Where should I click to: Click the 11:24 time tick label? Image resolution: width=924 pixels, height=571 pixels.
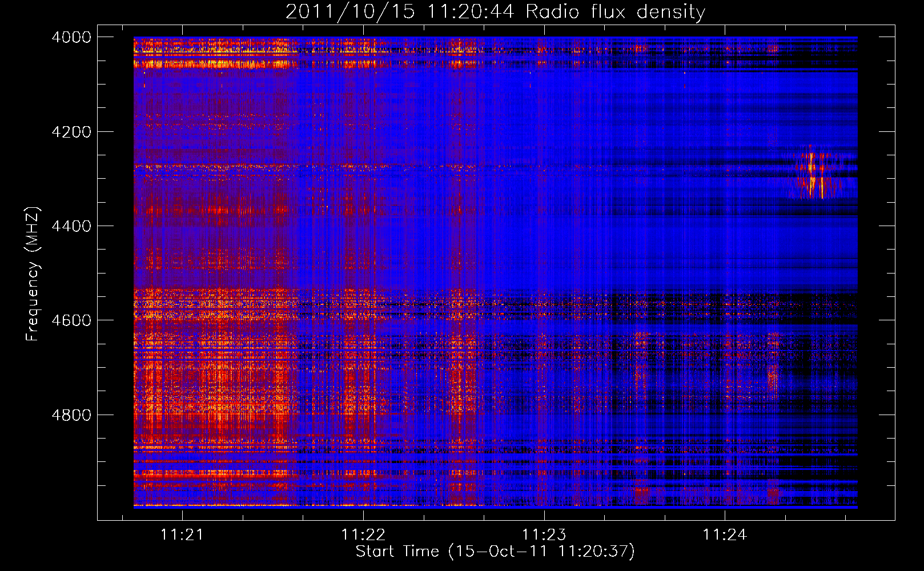(725, 534)
